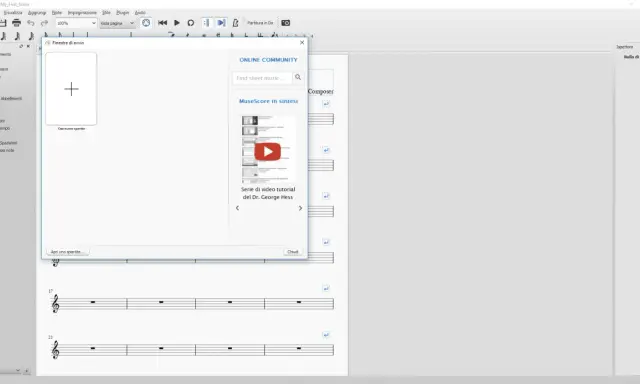Open the Stile menu

pos(106,13)
